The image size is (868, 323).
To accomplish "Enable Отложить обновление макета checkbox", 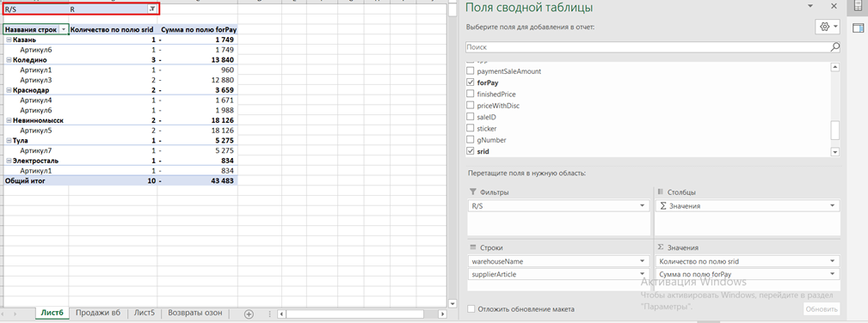I will coord(471,309).
